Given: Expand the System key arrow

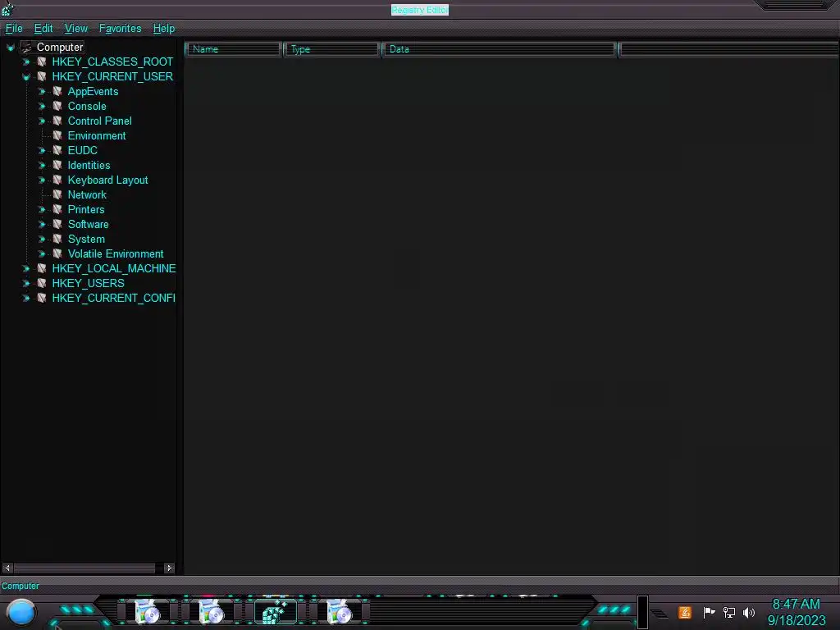Looking at the screenshot, I should pyautogui.click(x=41, y=239).
